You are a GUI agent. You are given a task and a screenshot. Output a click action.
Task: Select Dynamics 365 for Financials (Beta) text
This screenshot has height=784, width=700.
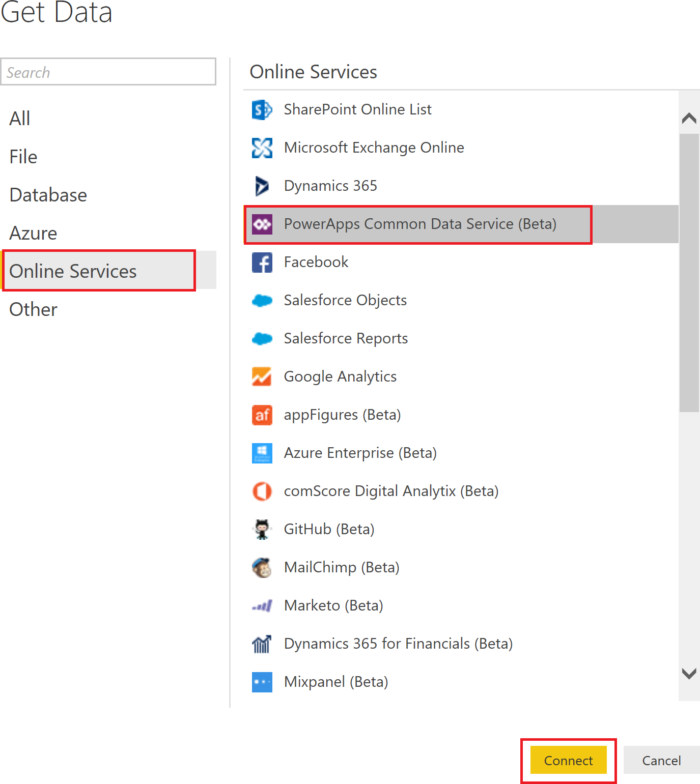pos(398,644)
